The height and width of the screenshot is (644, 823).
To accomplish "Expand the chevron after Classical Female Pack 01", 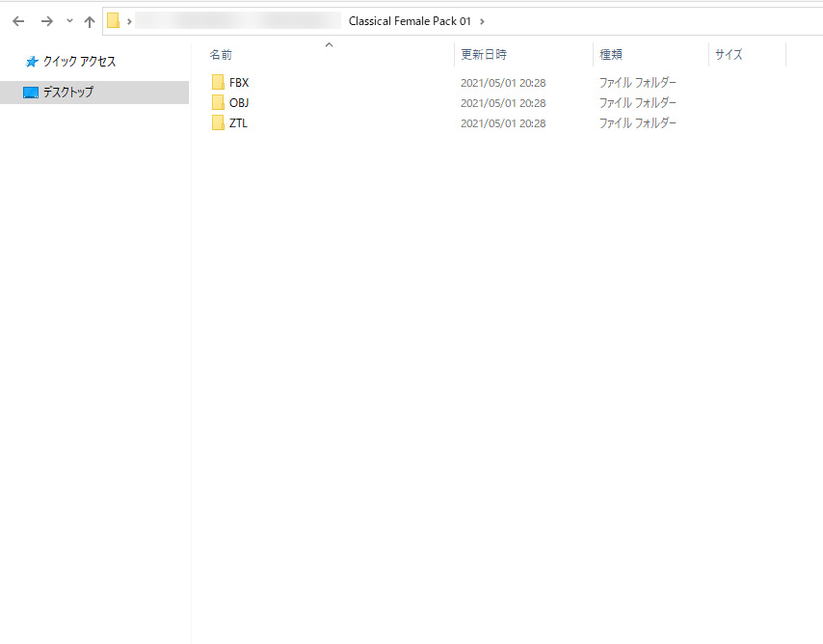I will pos(482,21).
